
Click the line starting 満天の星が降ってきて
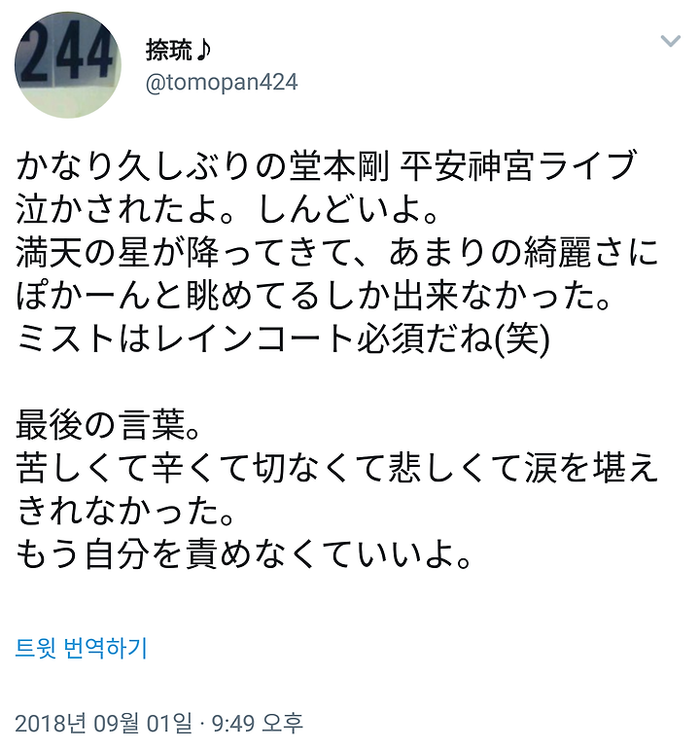pyautogui.click(x=337, y=253)
